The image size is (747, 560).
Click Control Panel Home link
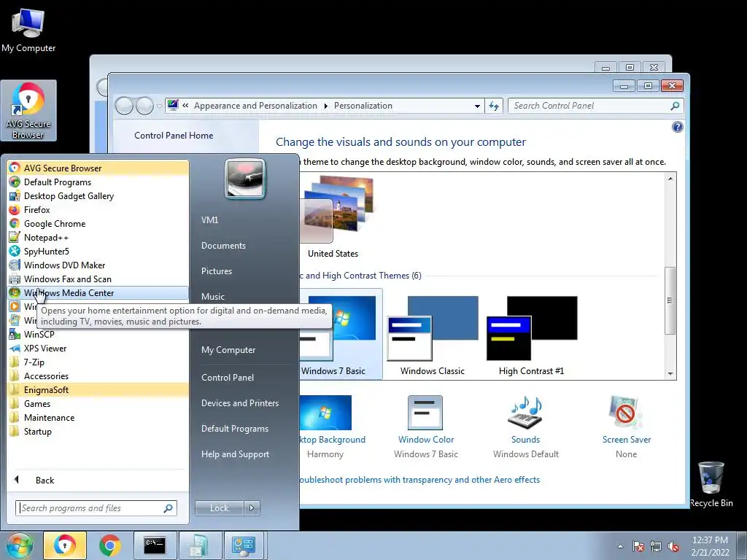pyautogui.click(x=174, y=135)
